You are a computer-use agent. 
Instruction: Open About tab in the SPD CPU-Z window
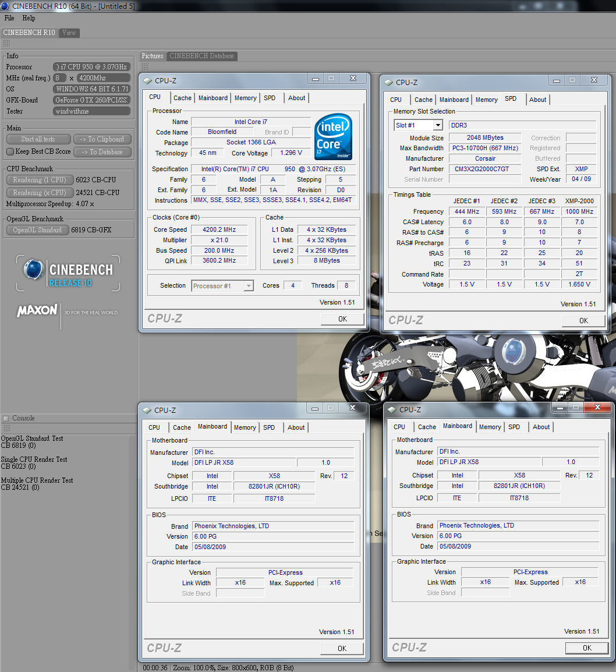[x=537, y=100]
